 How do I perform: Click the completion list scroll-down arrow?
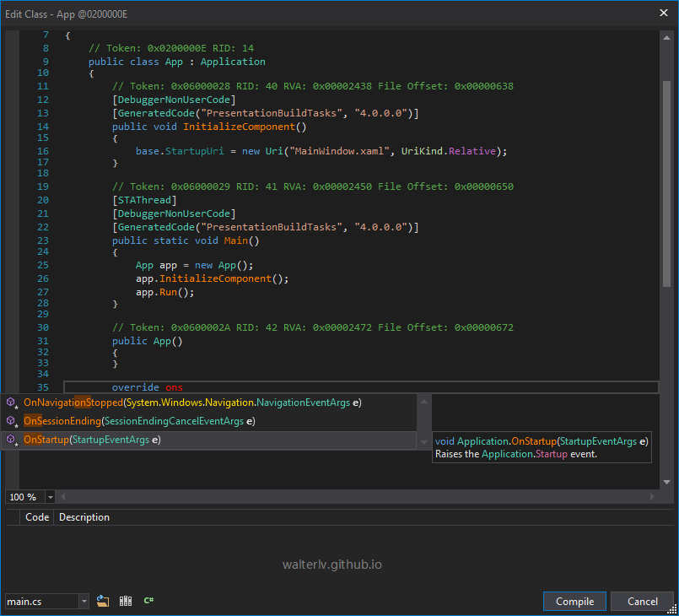423,442
